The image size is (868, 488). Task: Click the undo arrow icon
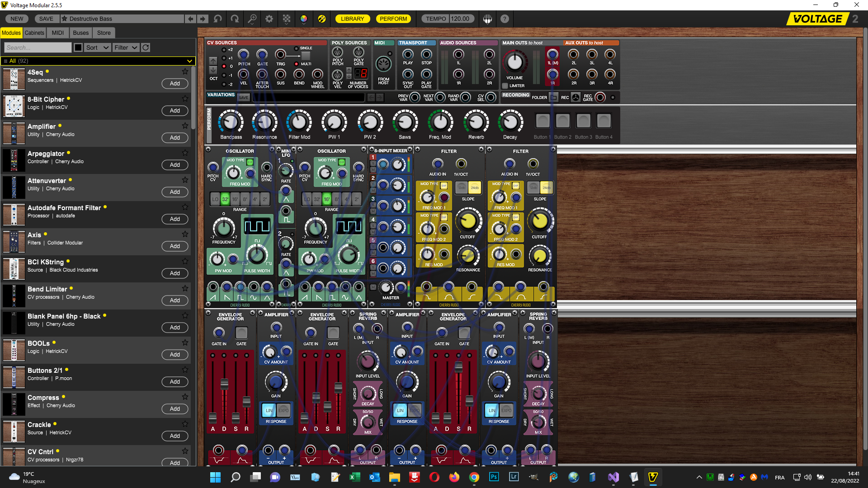pos(217,19)
